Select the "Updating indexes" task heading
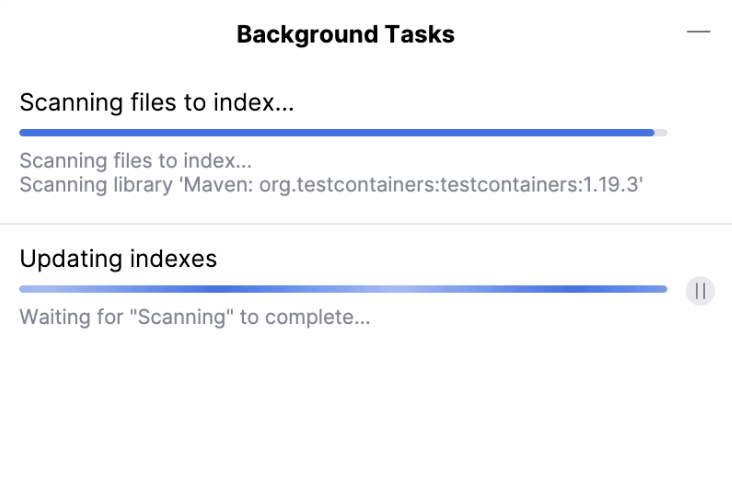The image size is (732, 490). coord(118,259)
